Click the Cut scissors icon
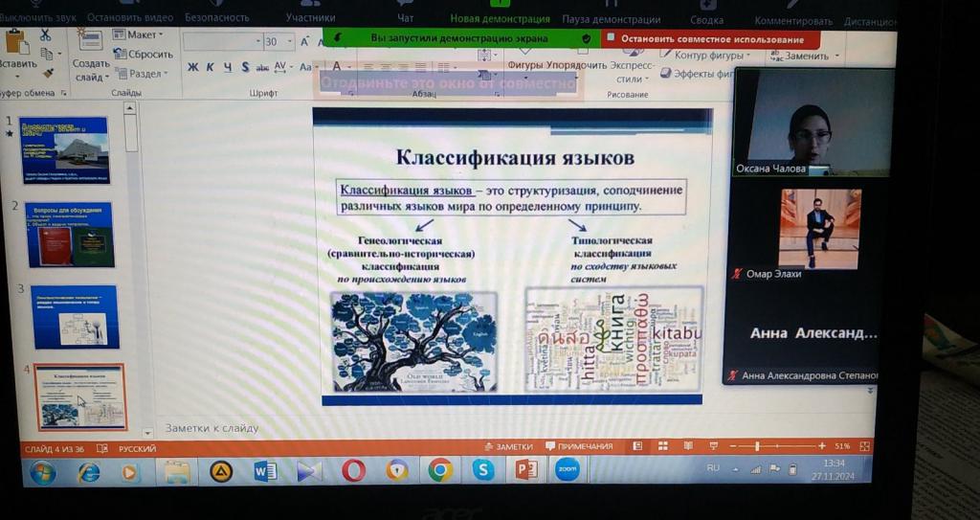 point(45,34)
